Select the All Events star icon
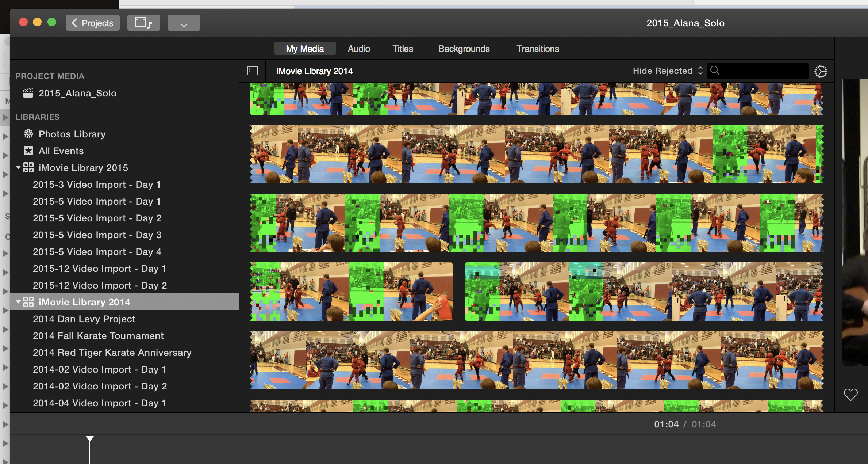This screenshot has width=868, height=464. point(28,151)
